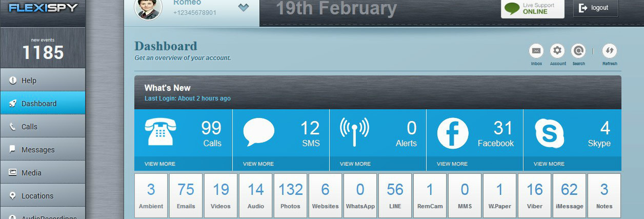Open the RemCam tile showing 1

click(x=430, y=195)
